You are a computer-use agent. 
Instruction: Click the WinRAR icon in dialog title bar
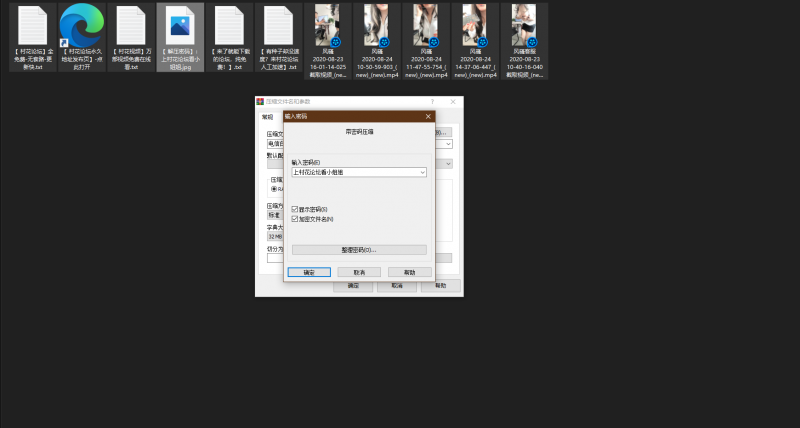click(261, 102)
